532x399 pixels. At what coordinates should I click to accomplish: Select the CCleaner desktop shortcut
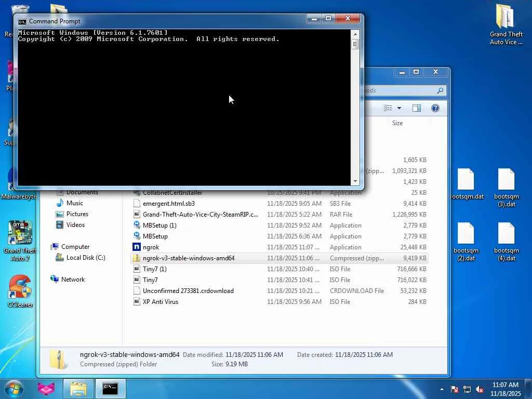(x=20, y=291)
